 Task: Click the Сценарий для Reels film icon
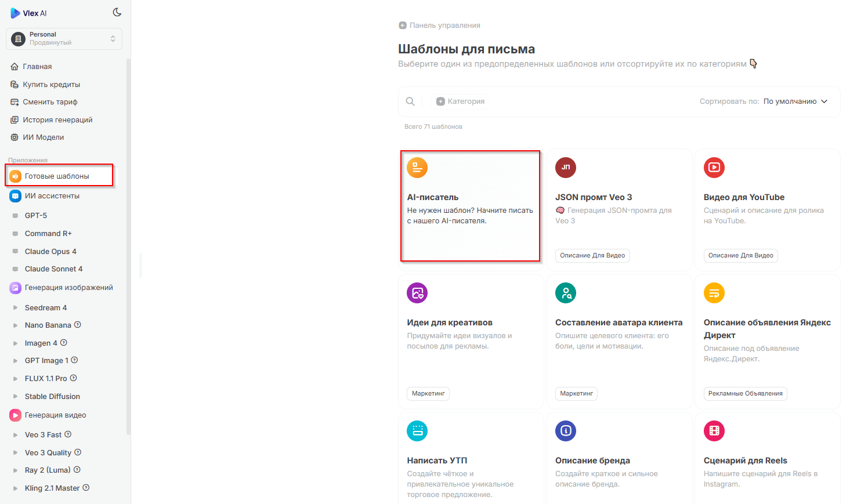tap(714, 431)
